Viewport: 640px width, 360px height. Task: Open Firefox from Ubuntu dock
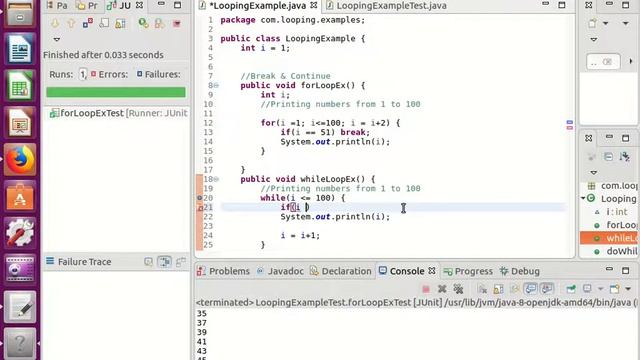[x=20, y=160]
